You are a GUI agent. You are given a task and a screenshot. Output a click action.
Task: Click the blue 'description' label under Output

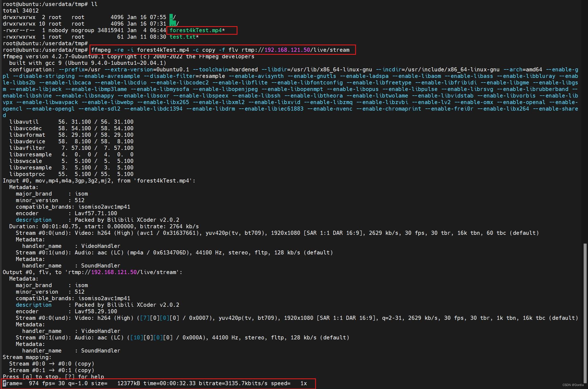[34, 305]
